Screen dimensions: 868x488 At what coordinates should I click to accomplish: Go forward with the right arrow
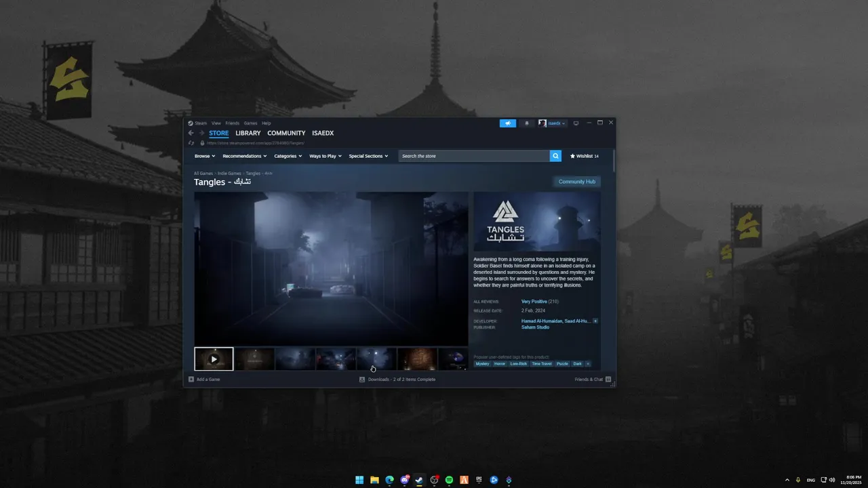(201, 134)
